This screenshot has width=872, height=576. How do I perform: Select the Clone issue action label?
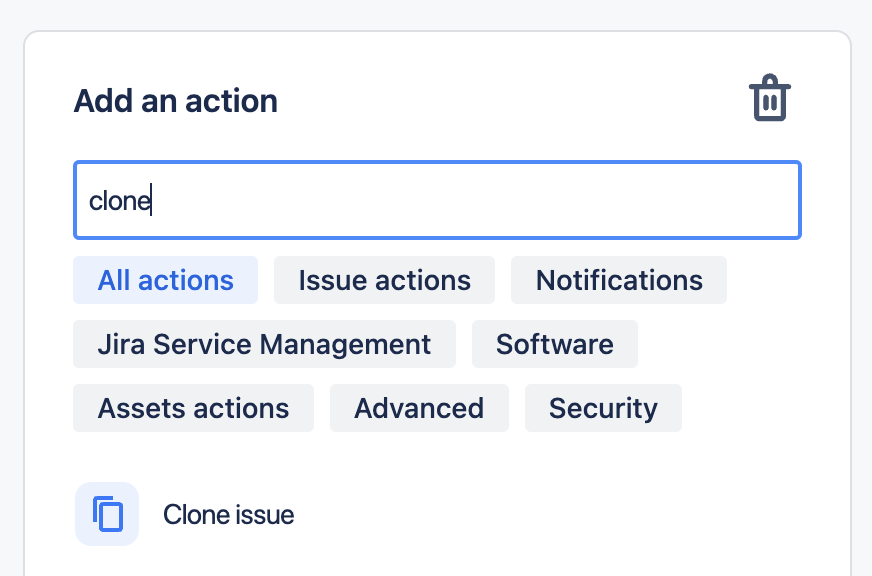[x=229, y=515]
